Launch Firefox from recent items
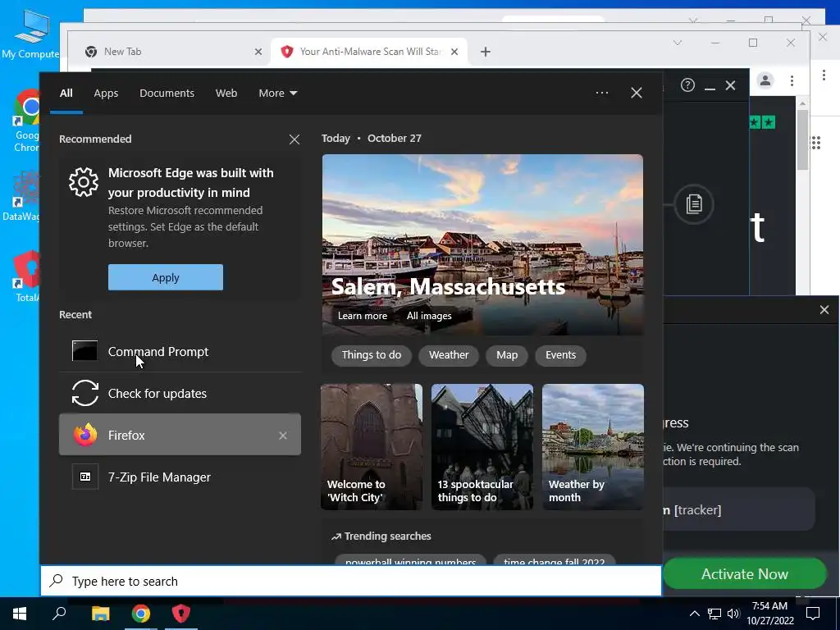The height and width of the screenshot is (630, 840). click(x=180, y=435)
